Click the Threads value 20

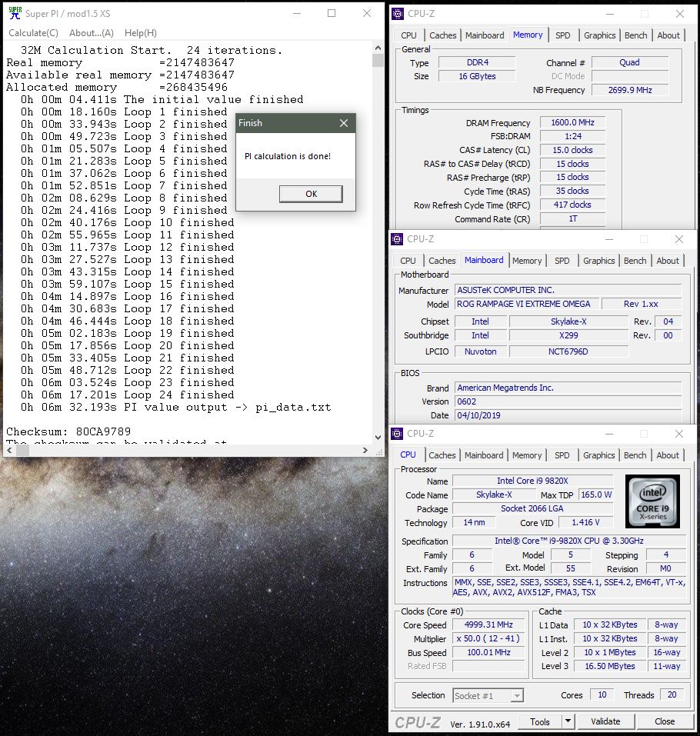[x=672, y=694]
